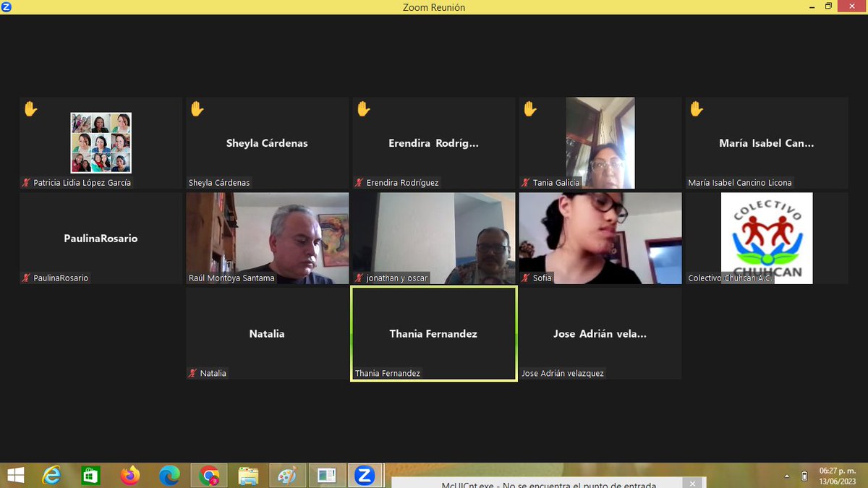The width and height of the screenshot is (868, 488).
Task: Select the Colectivo Chuhcan logo tile
Action: click(x=767, y=238)
